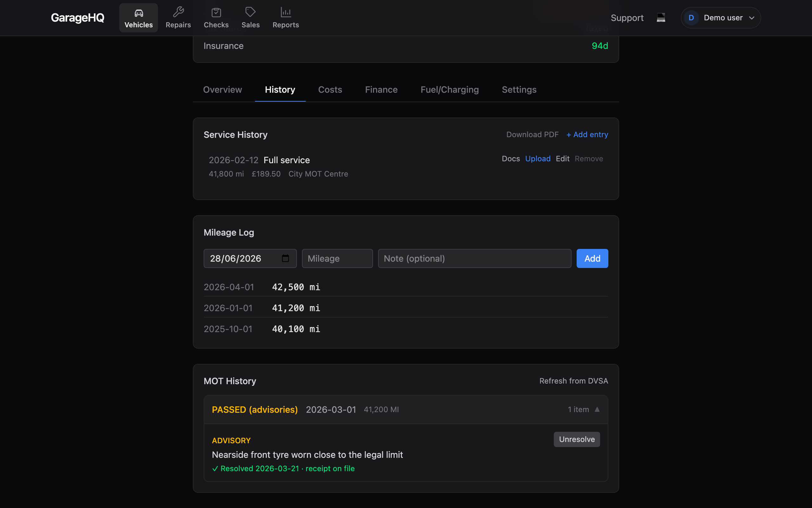Screen dimensions: 812x508
Task: Click the D avatar for Demo user
Action: tap(691, 18)
